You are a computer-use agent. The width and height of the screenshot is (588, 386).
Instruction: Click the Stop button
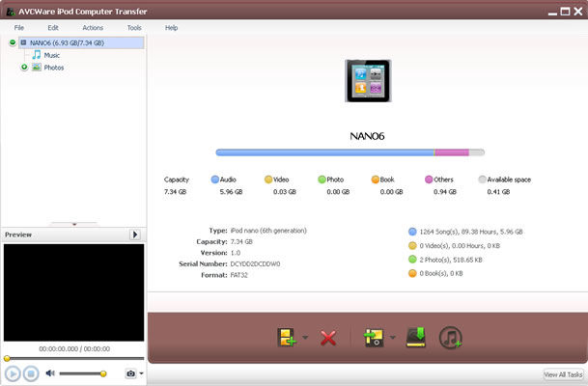(x=31, y=373)
